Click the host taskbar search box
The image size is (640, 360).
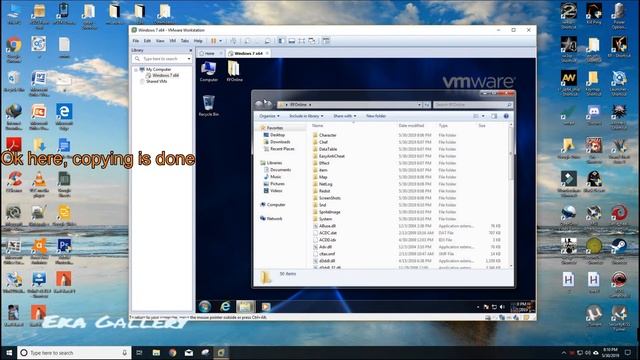click(74, 353)
